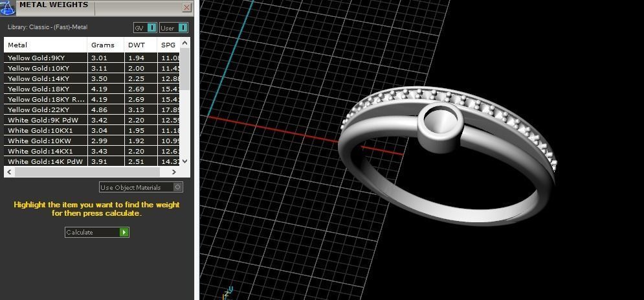Screen dimensions: 644x300
Task: Click the 4.86 grams value
Action: pos(99,110)
